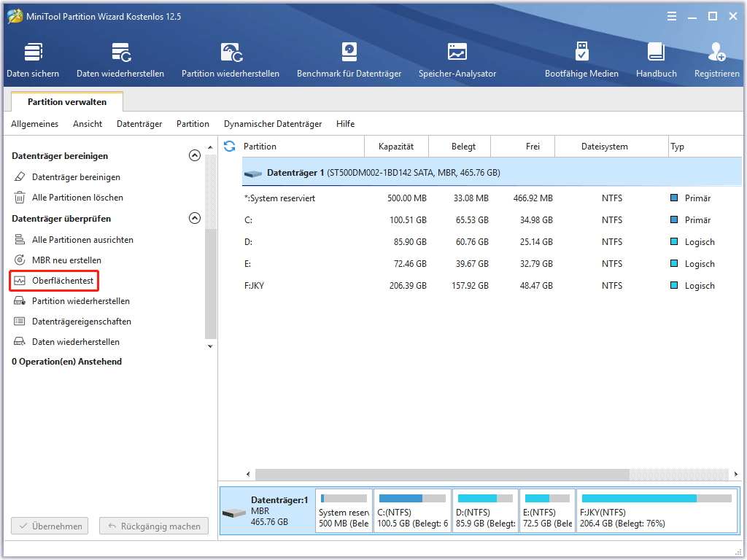The image size is (747, 560).
Task: Select the Datenträger 1 header row
Action: coord(492,172)
